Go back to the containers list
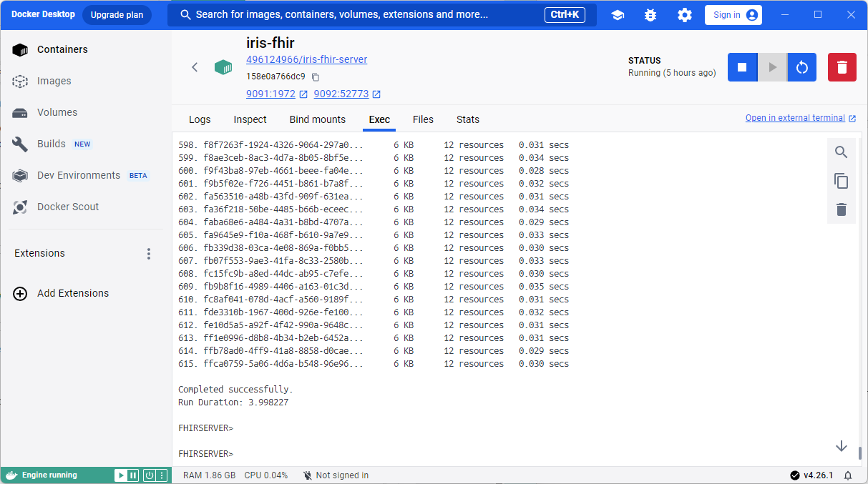The height and width of the screenshot is (484, 868). 194,67
